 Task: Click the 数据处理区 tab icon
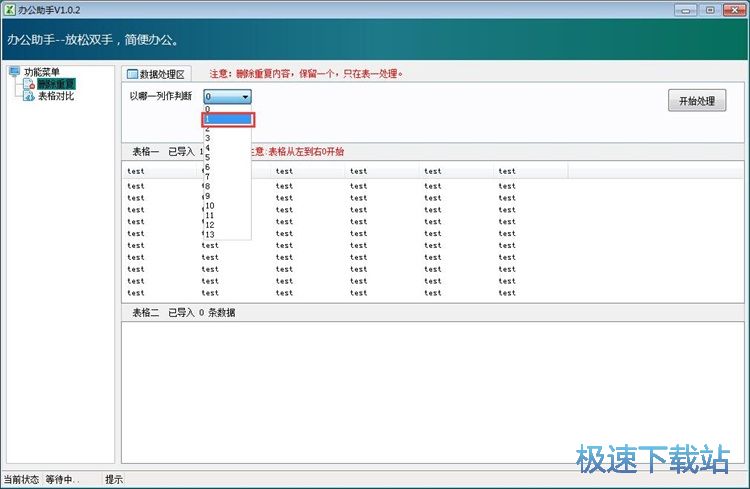(131, 74)
